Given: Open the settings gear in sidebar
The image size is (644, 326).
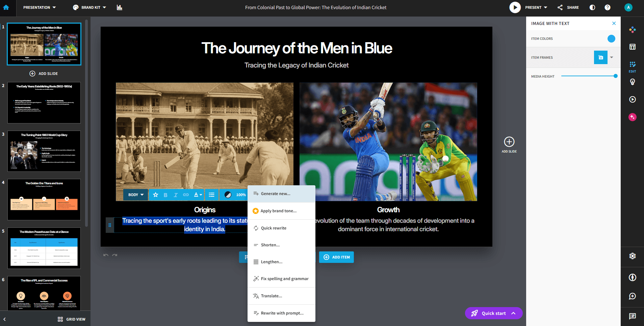Looking at the screenshot, I should (x=633, y=256).
